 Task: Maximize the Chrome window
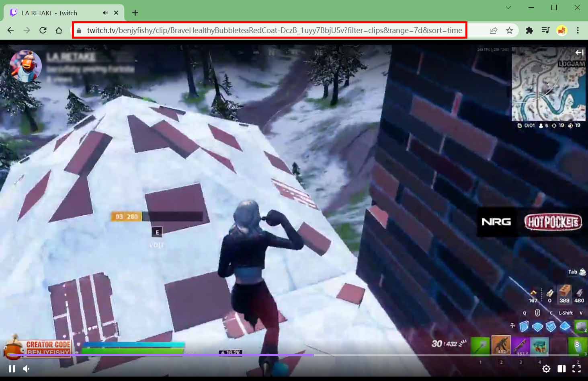pos(554,8)
